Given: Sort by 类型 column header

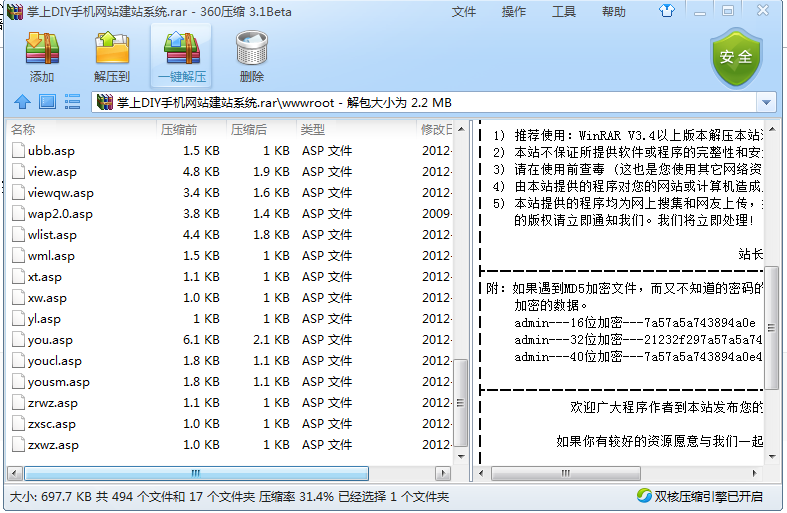Looking at the screenshot, I should tap(356, 130).
